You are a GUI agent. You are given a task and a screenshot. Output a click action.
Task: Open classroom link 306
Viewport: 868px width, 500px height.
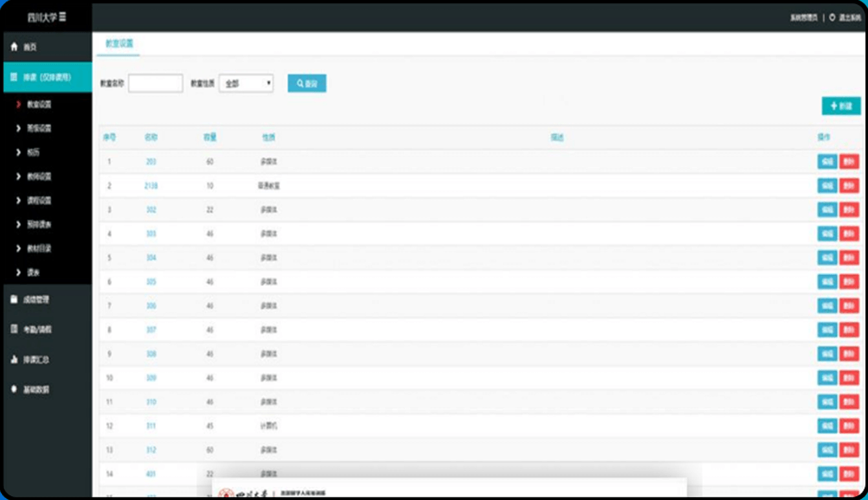coord(151,306)
